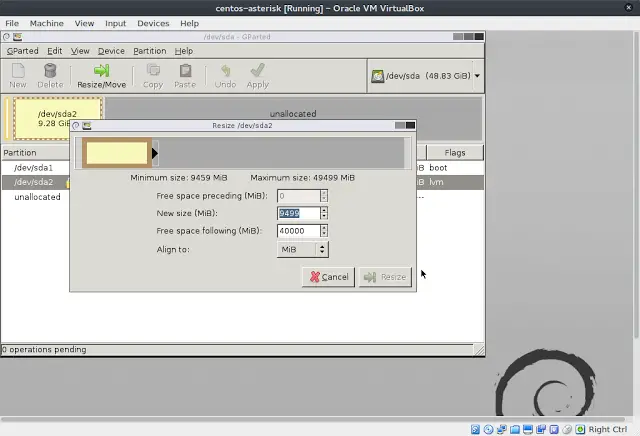This screenshot has height=436, width=640.
Task: Open the VirtualBox Devices menu
Action: coord(153,23)
